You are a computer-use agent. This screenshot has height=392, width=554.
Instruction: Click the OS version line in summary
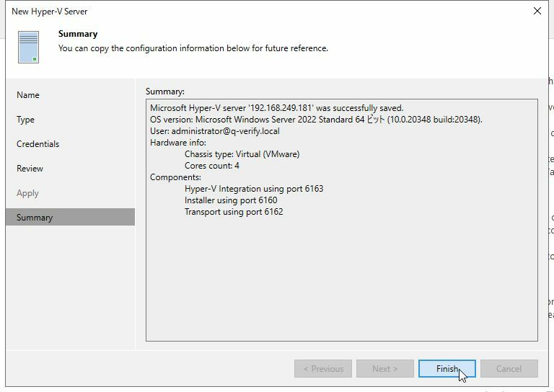[x=315, y=120]
